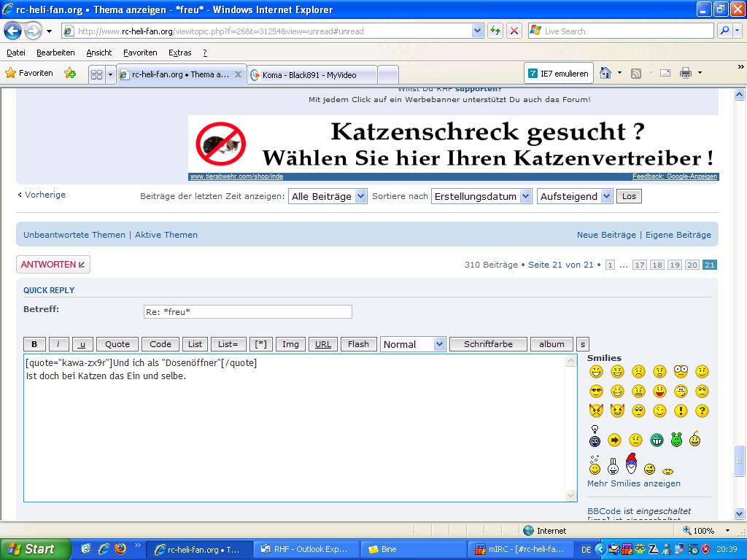This screenshot has height=560, width=747.
Task: Apply bold with the B button
Action: (34, 344)
